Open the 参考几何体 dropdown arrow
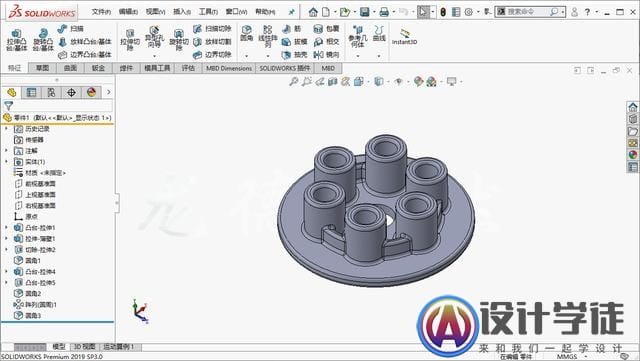The width and height of the screenshot is (640, 361). point(358,56)
